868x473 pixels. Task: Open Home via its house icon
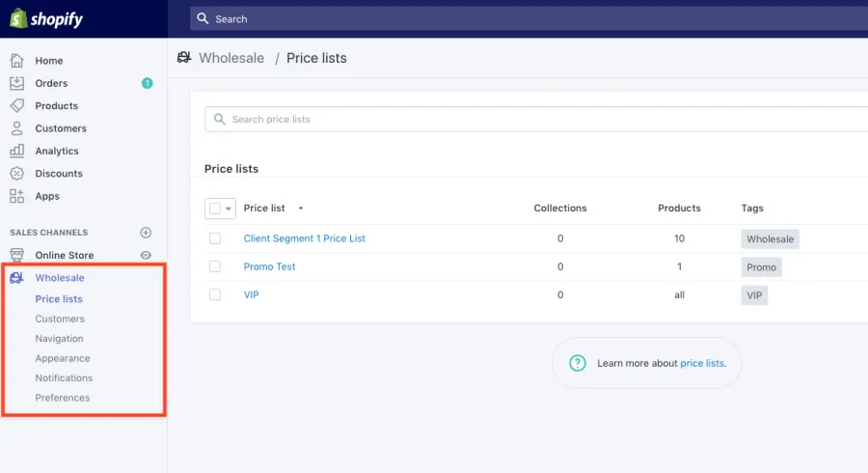click(16, 60)
